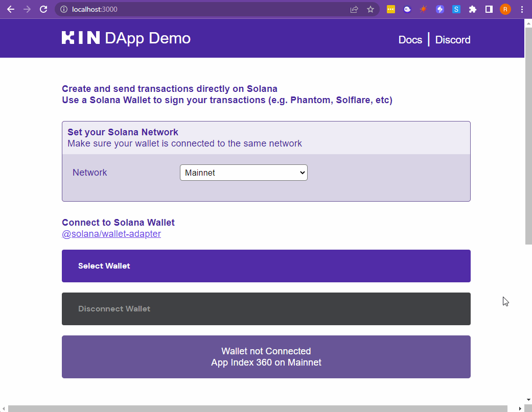The width and height of the screenshot is (532, 412).
Task: Open the Chrome profile avatar R
Action: tap(505, 9)
